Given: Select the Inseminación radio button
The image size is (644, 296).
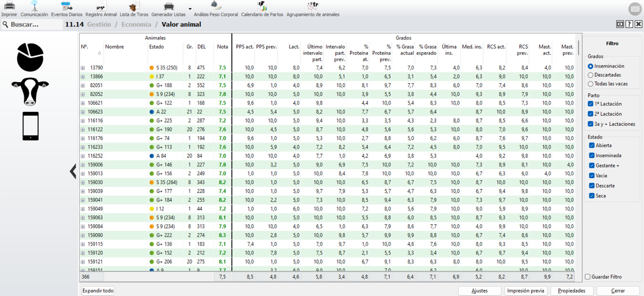Looking at the screenshot, I should tap(590, 66).
